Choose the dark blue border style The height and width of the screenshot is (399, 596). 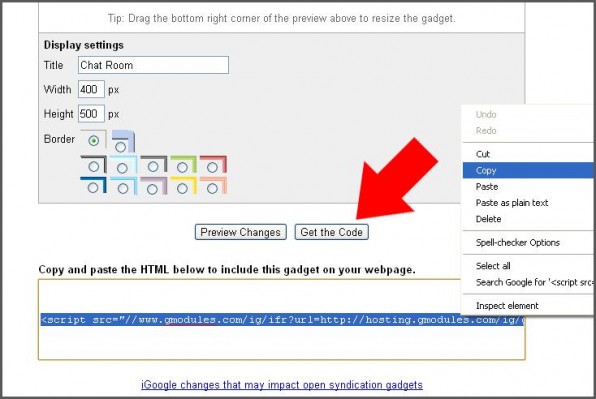point(93,187)
